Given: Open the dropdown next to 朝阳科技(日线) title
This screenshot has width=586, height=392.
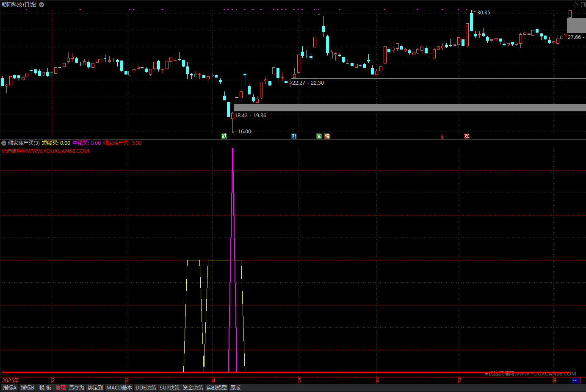Looking at the screenshot, I should 41,5.
